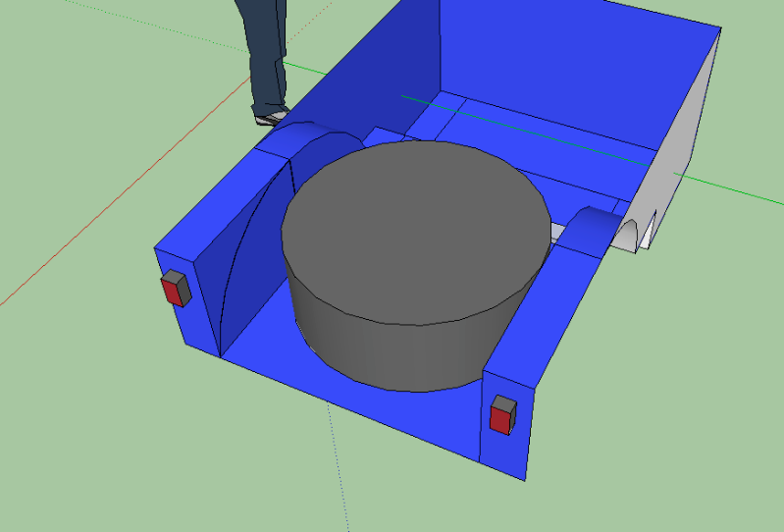Select the small blue right wheel arch
Image resolution: width=784 pixels, height=532 pixels.
click(591, 231)
